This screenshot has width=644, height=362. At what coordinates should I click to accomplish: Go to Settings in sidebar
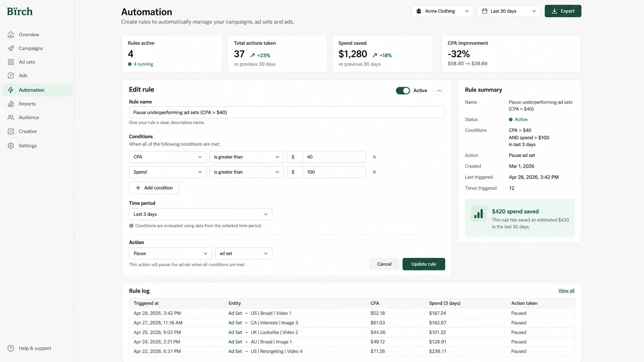[37, 146]
